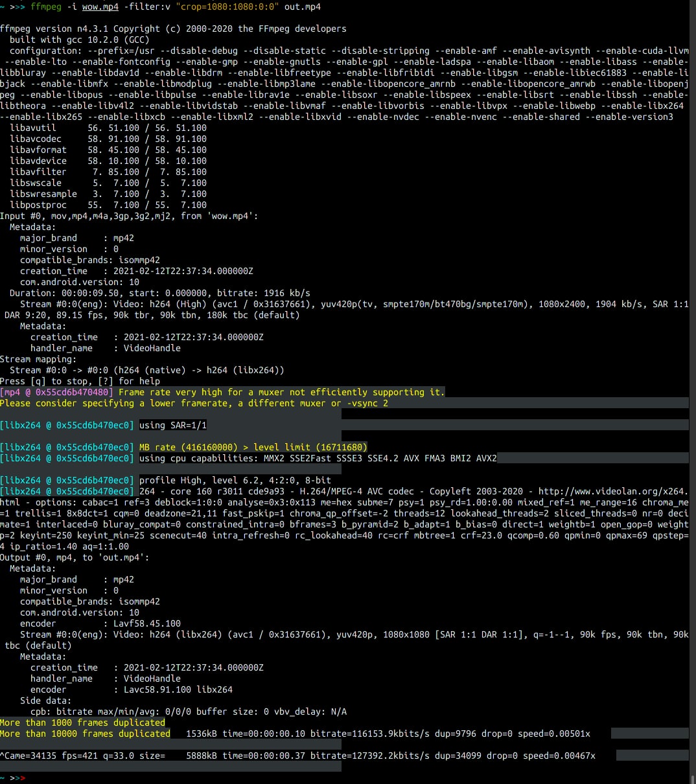Click the 'built with gcc 10.2.0' line
The height and width of the screenshot is (784, 696).
click(x=80, y=40)
